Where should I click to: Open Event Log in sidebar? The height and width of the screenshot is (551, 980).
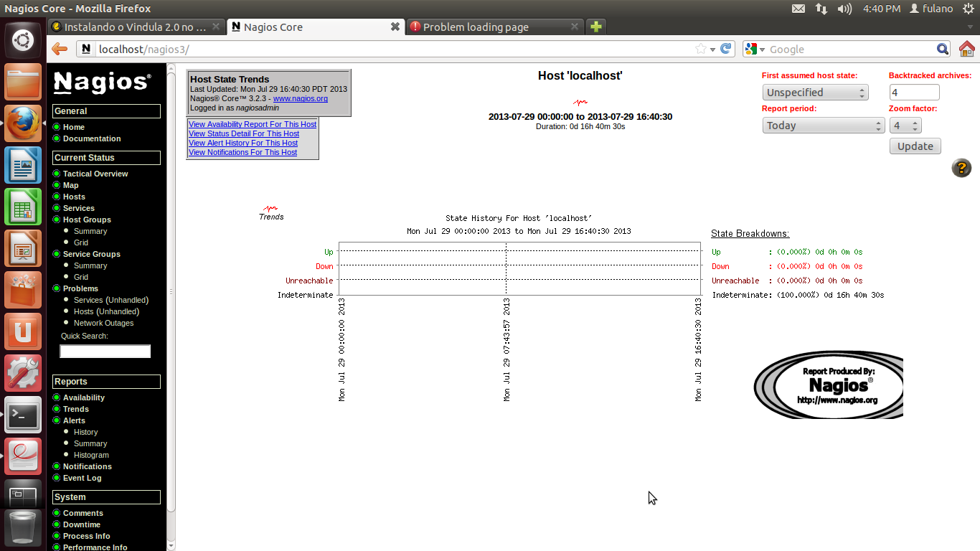(83, 478)
